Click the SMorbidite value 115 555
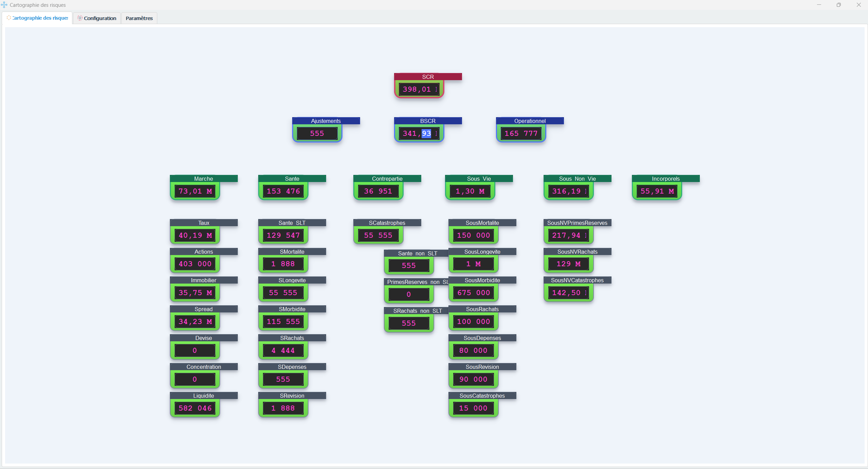The height and width of the screenshot is (469, 868). 283,322
